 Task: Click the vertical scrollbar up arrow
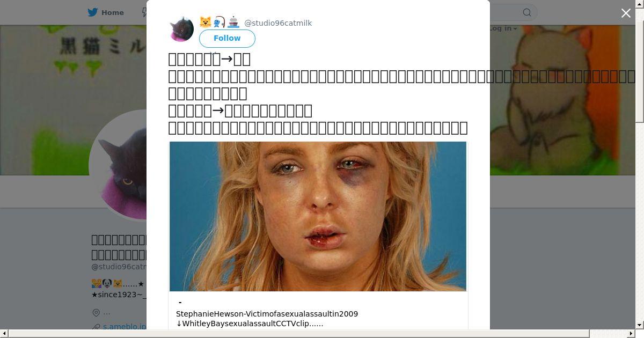point(640,4)
